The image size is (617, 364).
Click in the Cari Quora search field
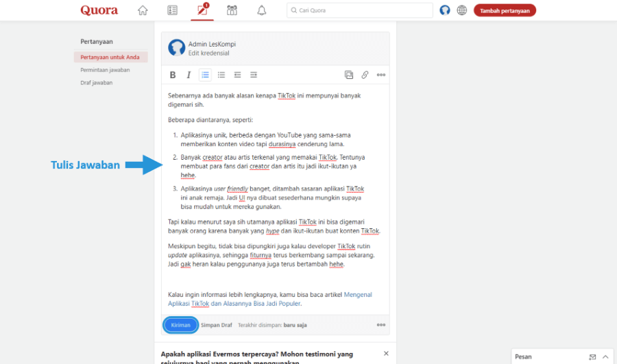pyautogui.click(x=360, y=10)
